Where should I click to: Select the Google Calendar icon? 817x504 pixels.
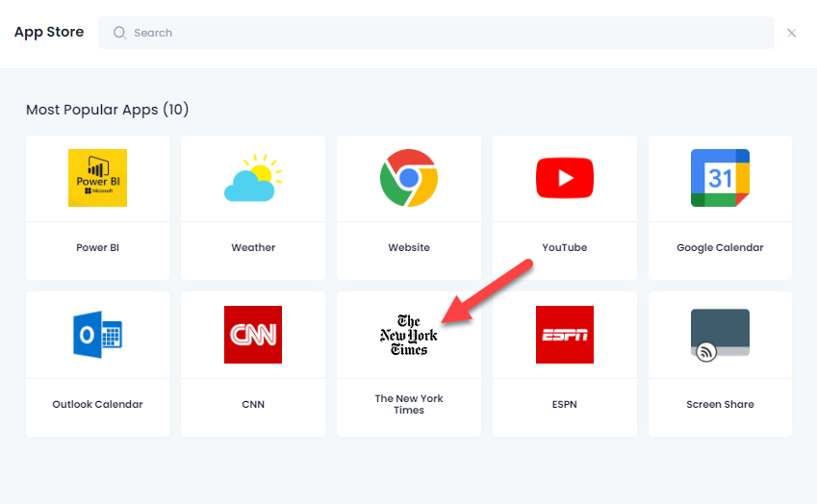[720, 178]
